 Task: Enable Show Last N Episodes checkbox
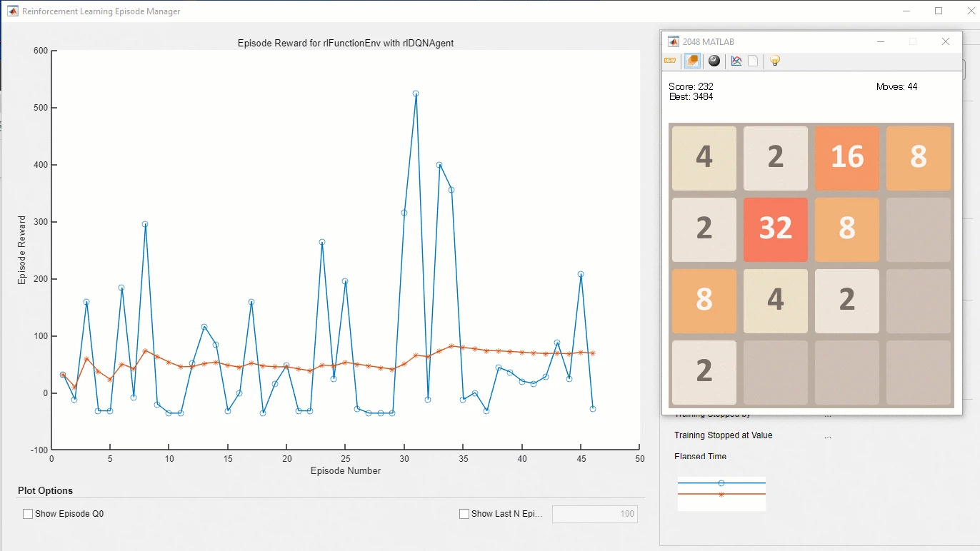click(464, 513)
